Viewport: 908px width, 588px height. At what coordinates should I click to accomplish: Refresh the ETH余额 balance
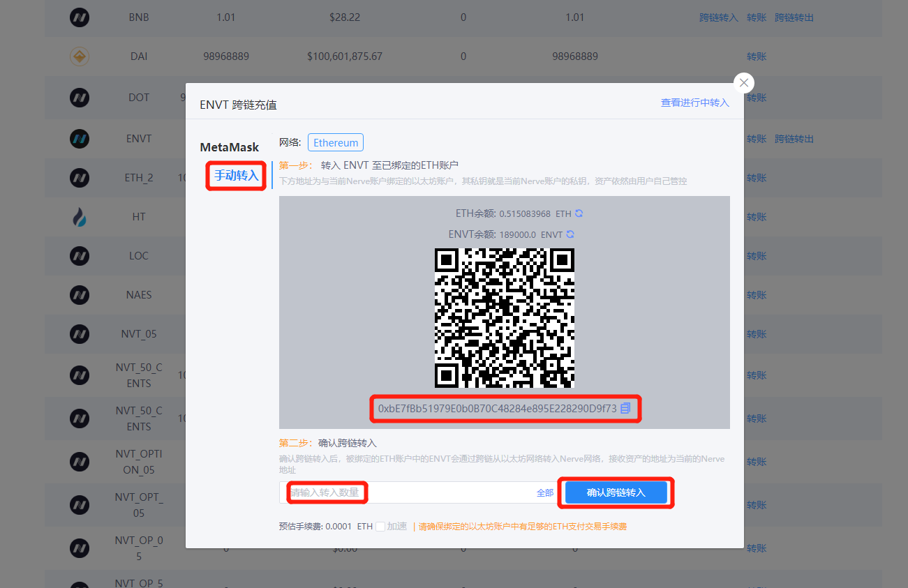(579, 213)
